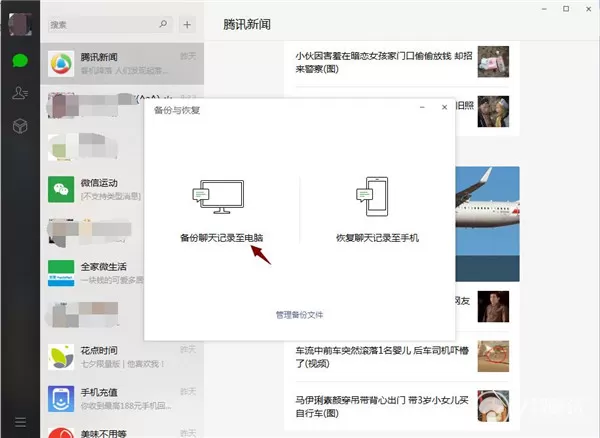Click the blue 手机充值 avatar icon
Viewport: 600px width, 438px height.
[61, 399]
